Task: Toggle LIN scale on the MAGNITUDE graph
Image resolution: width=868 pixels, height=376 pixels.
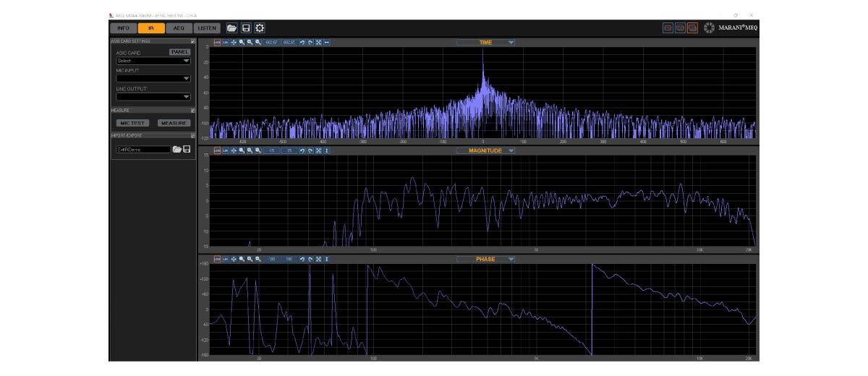Action: tap(225, 150)
